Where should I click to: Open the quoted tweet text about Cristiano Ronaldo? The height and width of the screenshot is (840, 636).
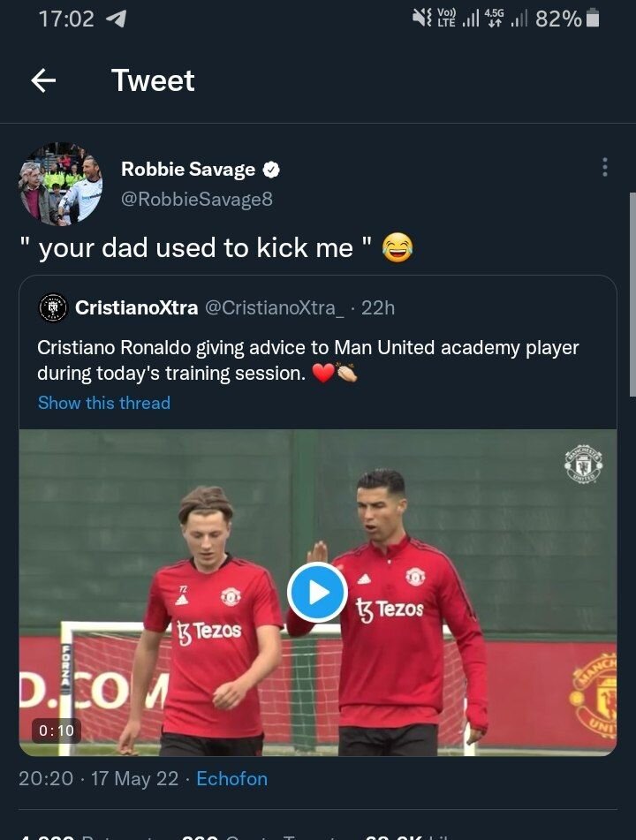(x=307, y=359)
